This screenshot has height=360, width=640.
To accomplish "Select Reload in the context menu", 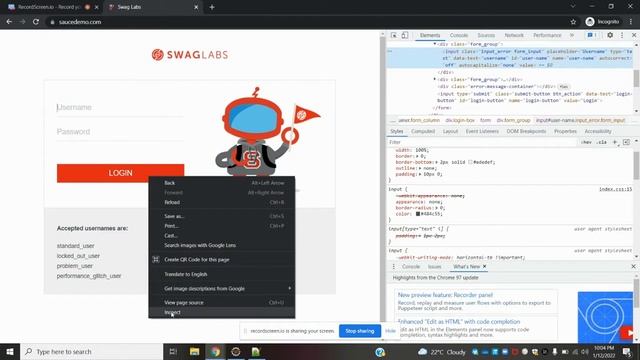I will click(222, 202).
